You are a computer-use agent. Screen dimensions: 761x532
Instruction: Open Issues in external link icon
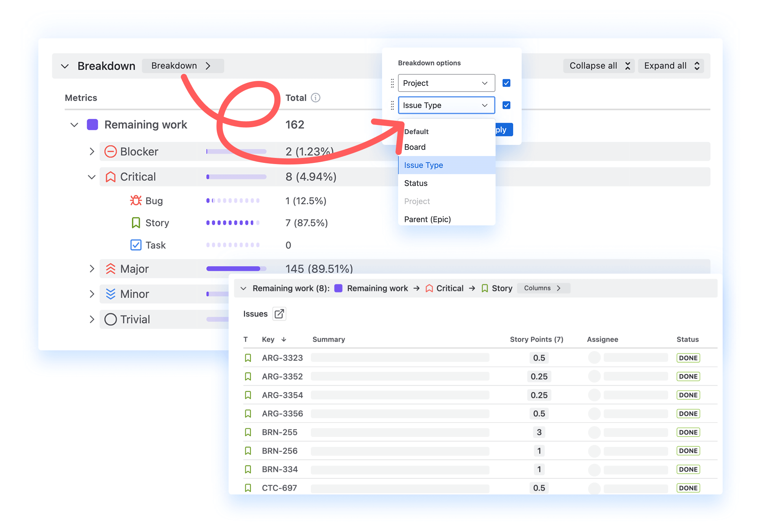coord(279,314)
